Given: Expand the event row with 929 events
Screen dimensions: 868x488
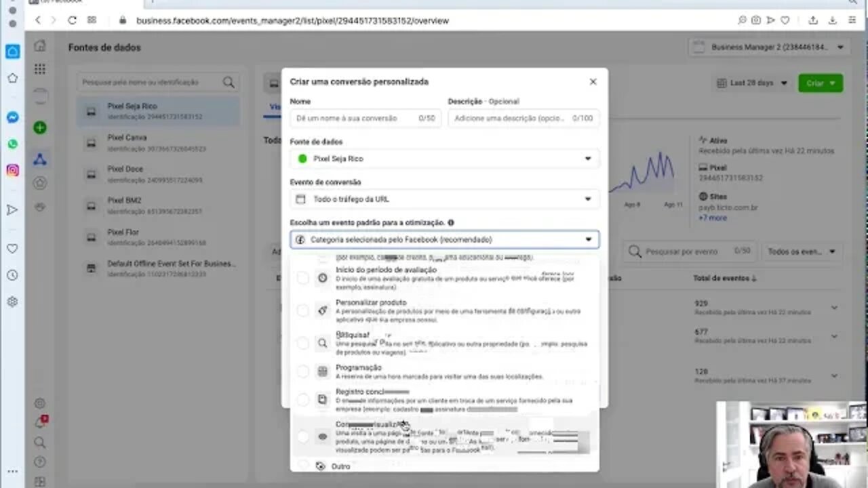Looking at the screenshot, I should click(x=834, y=308).
